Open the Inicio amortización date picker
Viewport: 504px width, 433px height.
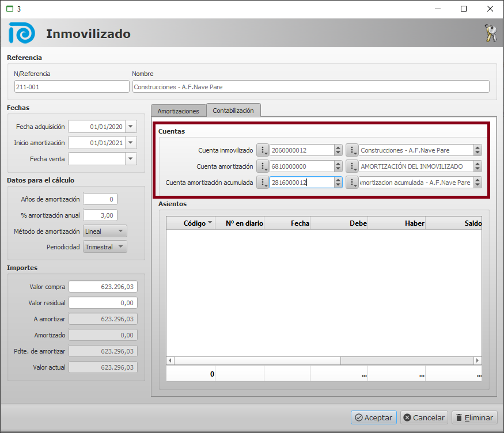(x=131, y=143)
